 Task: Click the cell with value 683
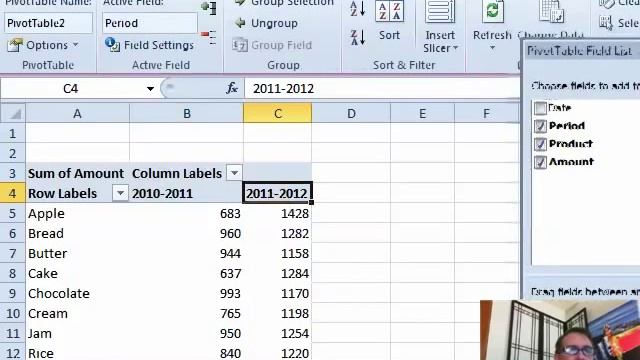pyautogui.click(x=187, y=213)
